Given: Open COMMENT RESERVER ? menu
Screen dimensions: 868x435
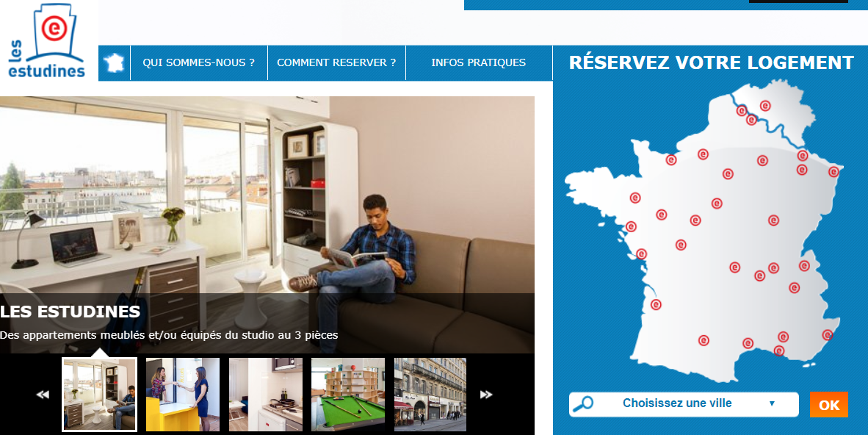Looking at the screenshot, I should [336, 62].
